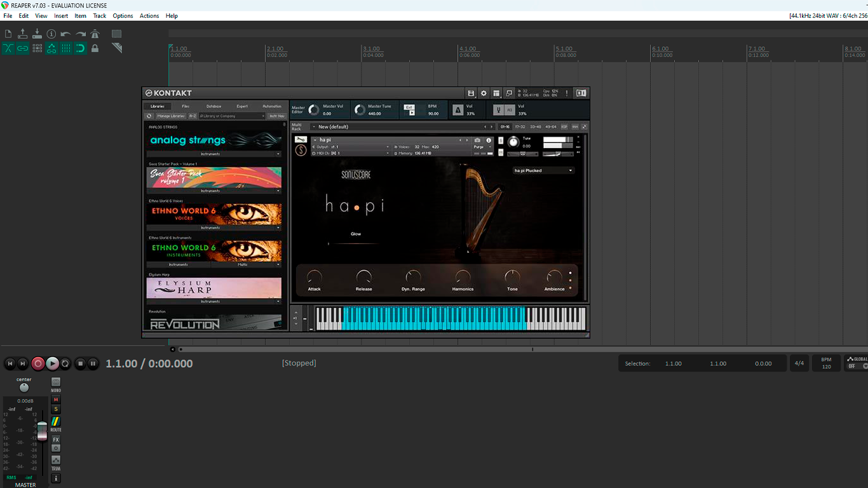Click the Instr Nav button

click(x=276, y=116)
